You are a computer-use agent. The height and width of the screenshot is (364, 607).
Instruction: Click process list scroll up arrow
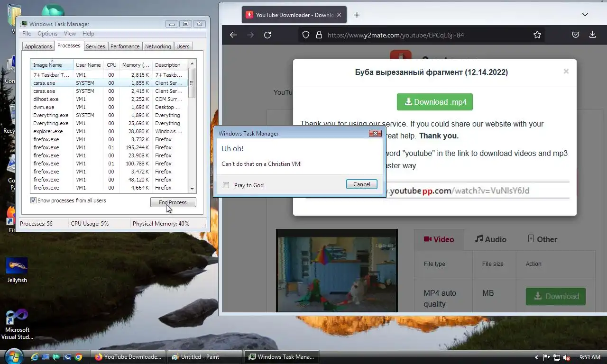[192, 64]
